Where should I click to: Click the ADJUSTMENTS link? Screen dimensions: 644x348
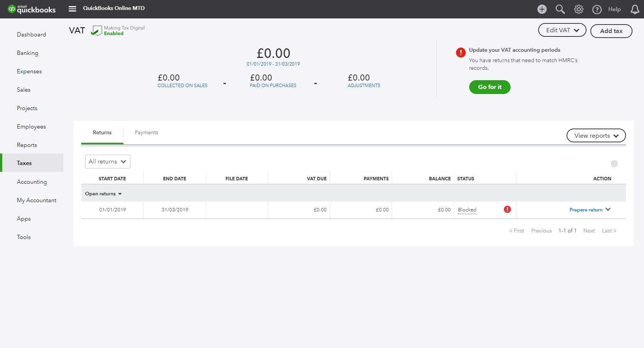pos(364,86)
